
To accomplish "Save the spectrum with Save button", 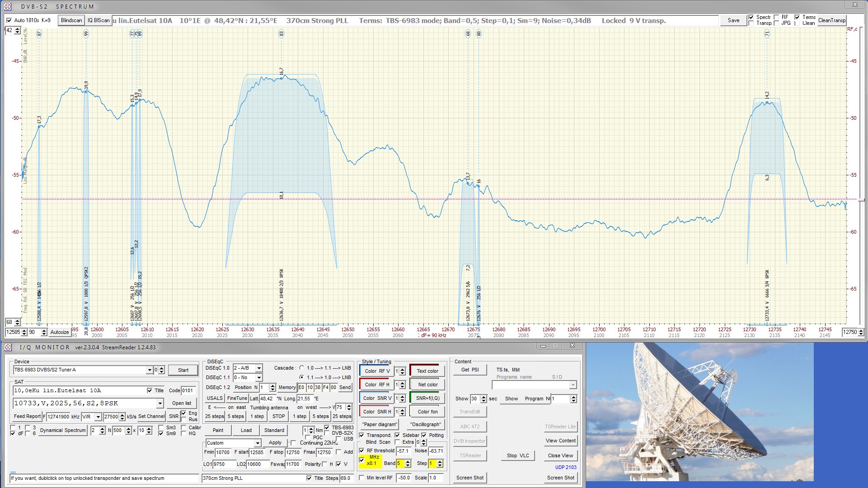I will tap(733, 20).
